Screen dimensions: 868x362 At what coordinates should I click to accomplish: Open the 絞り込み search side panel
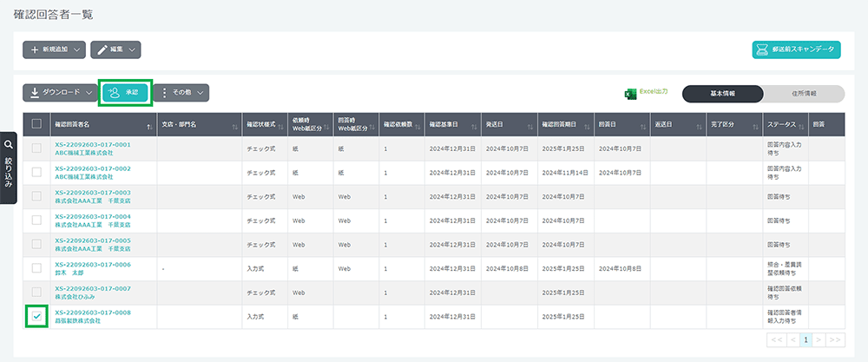point(9,168)
